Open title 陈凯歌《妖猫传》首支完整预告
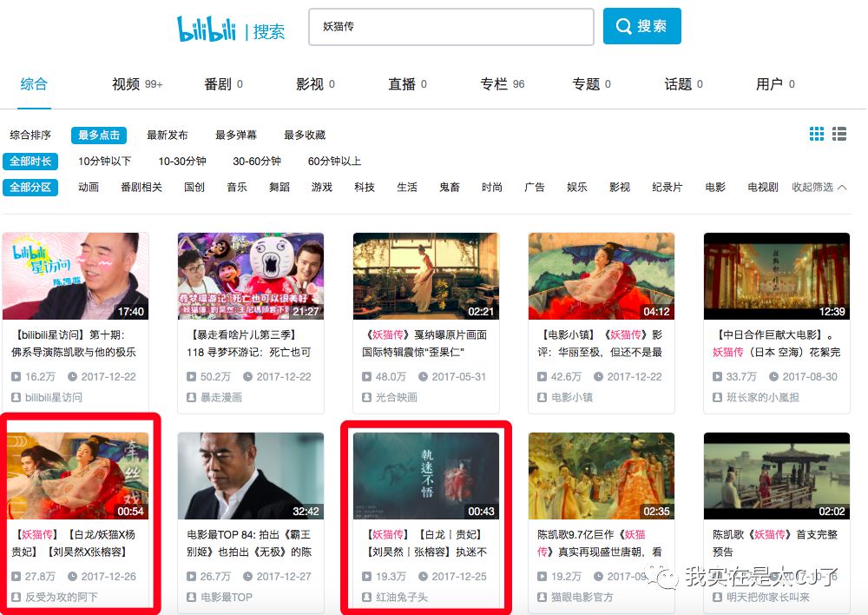The width and height of the screenshot is (868, 615). click(775, 543)
